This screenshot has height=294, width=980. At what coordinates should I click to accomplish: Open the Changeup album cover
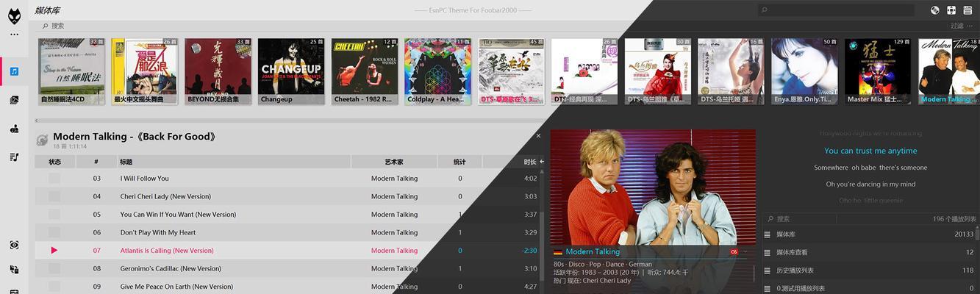[x=291, y=71]
